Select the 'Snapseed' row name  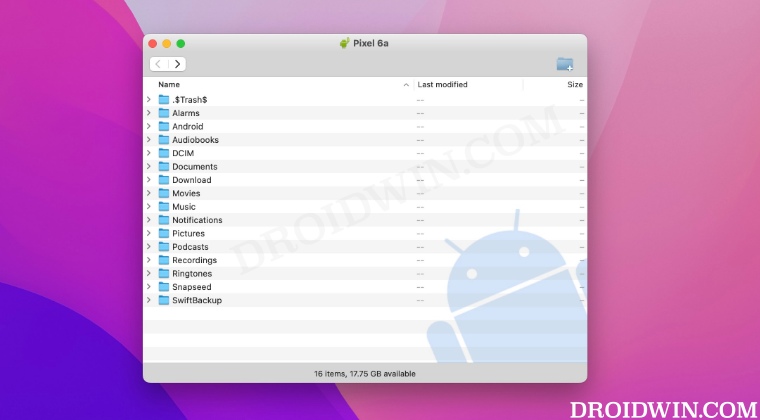(x=192, y=287)
